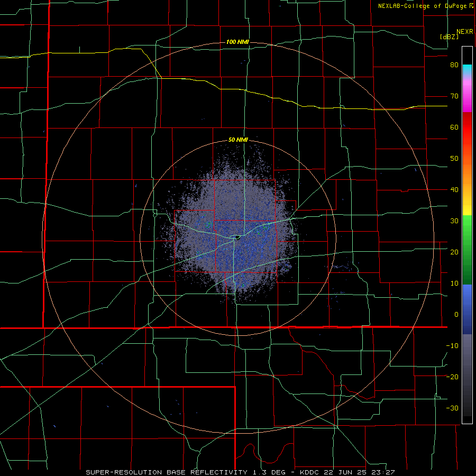The image size is (476, 476).
Task: Click the 40 value on dBZ scale
Action: point(454,190)
